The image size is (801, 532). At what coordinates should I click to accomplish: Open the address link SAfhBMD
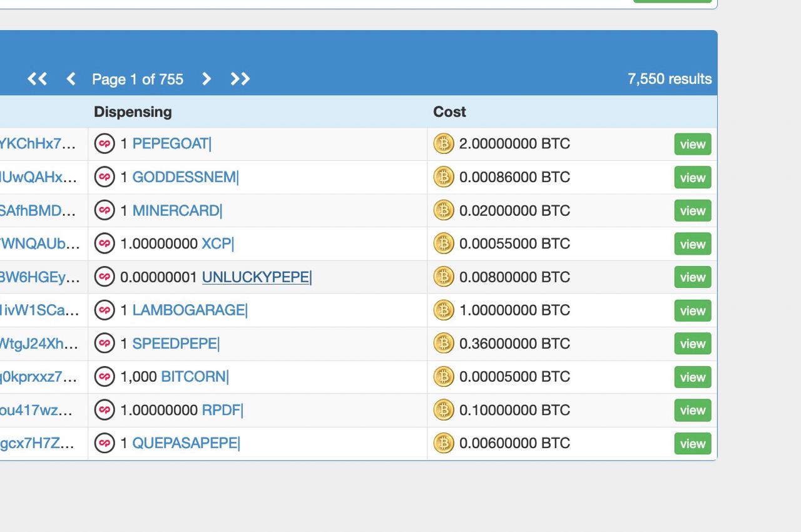38,210
